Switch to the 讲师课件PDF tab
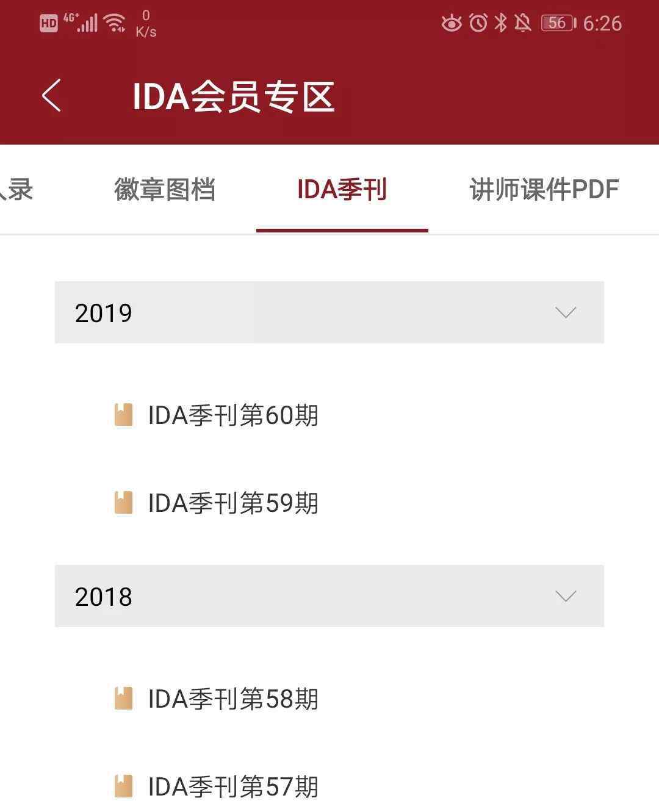 544,190
